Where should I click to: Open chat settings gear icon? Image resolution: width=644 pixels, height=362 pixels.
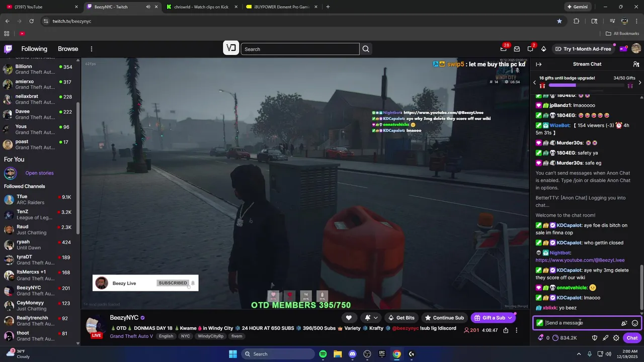616,338
